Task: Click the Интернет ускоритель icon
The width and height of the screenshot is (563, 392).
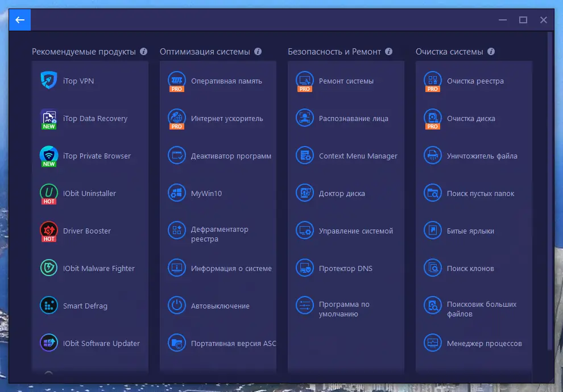Action: pyautogui.click(x=177, y=119)
